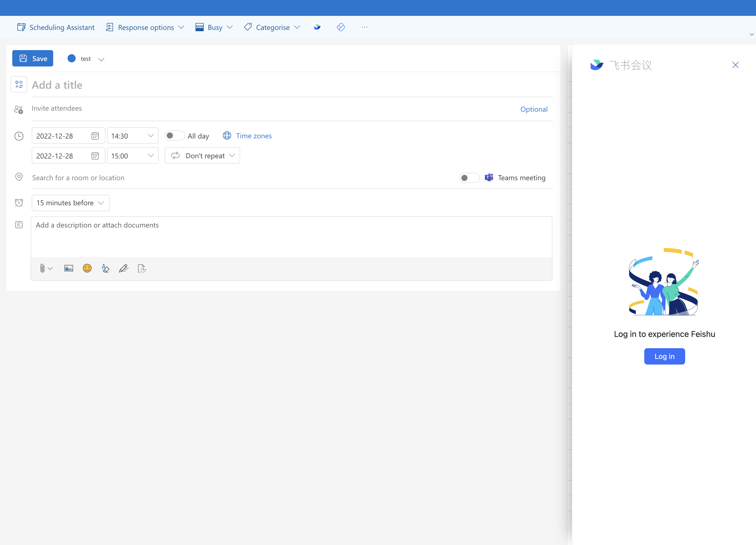
Task: Open Scheduling Assistant
Action: (55, 27)
